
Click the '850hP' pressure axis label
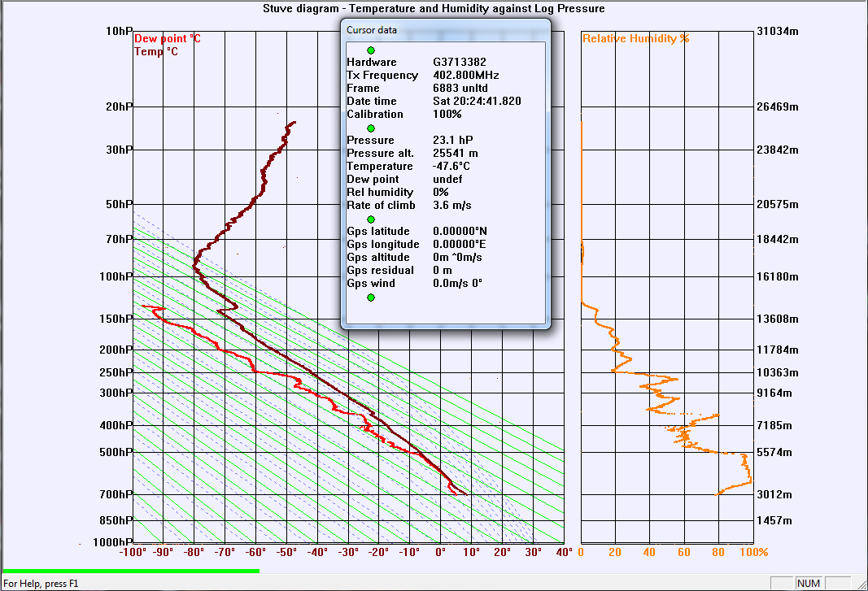tap(117, 520)
